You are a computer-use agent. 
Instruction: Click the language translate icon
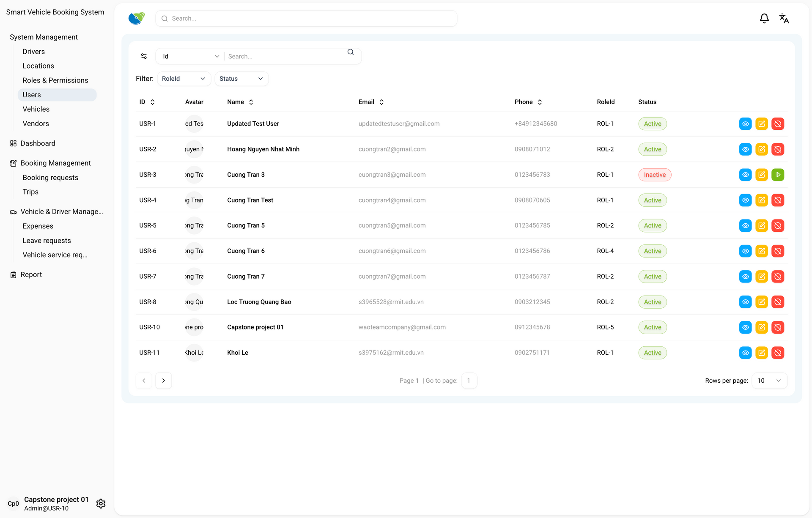[x=784, y=19]
